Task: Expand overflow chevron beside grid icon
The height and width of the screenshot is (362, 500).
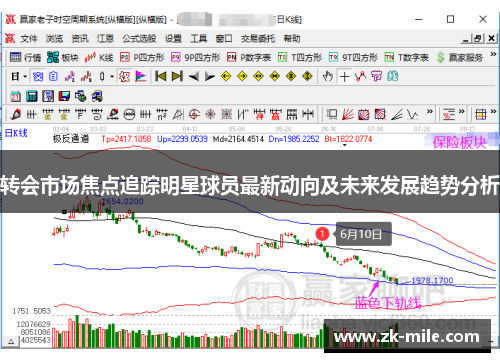Action: click(494, 111)
